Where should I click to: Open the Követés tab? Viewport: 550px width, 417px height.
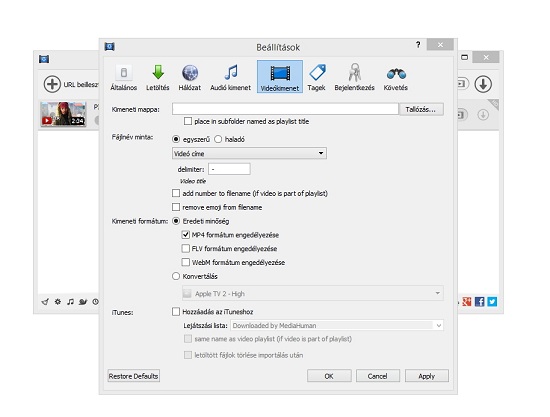pyautogui.click(x=396, y=78)
